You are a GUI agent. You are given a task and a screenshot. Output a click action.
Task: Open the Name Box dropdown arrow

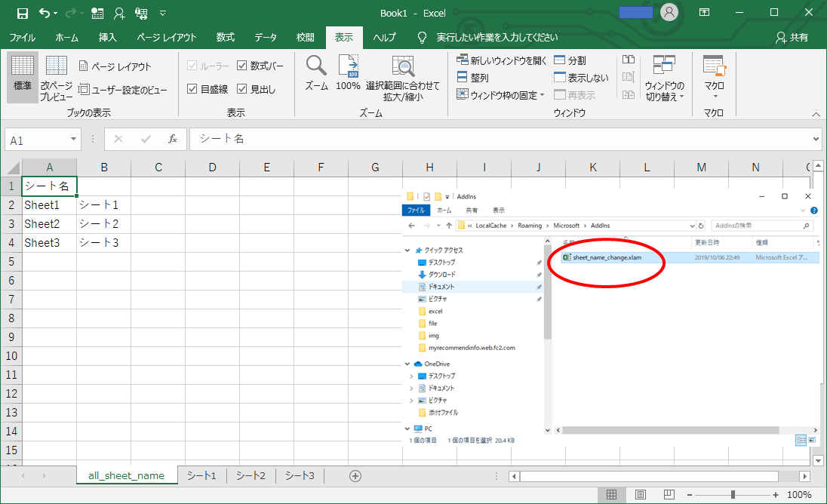tap(73, 140)
